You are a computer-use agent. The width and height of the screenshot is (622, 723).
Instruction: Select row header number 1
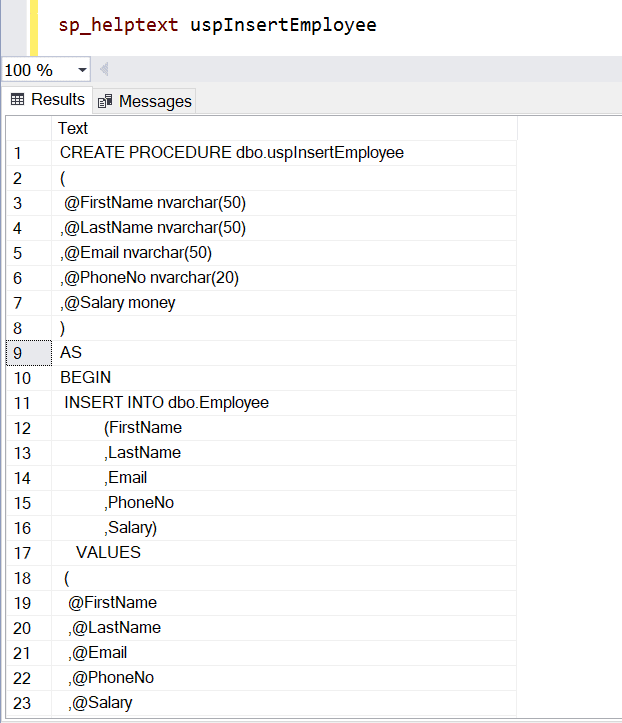point(27,153)
